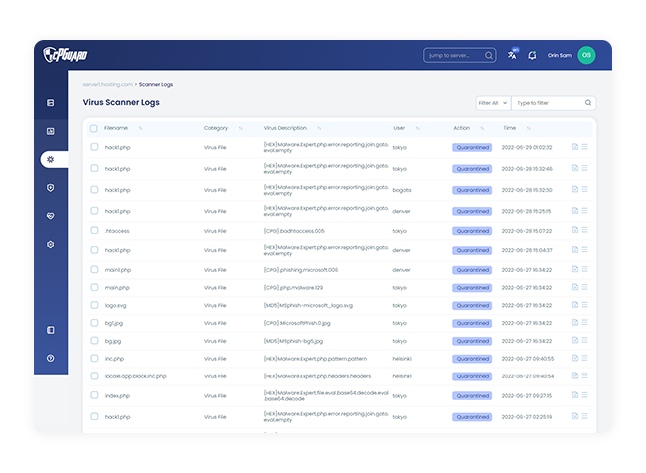
Task: View file icon for inc.php row
Action: point(575,358)
